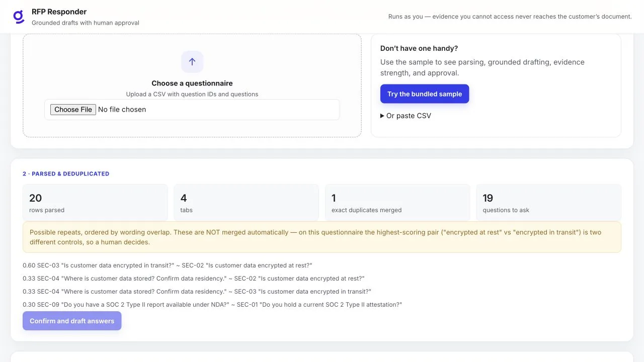Click the RFP Responder title text

pos(59,12)
